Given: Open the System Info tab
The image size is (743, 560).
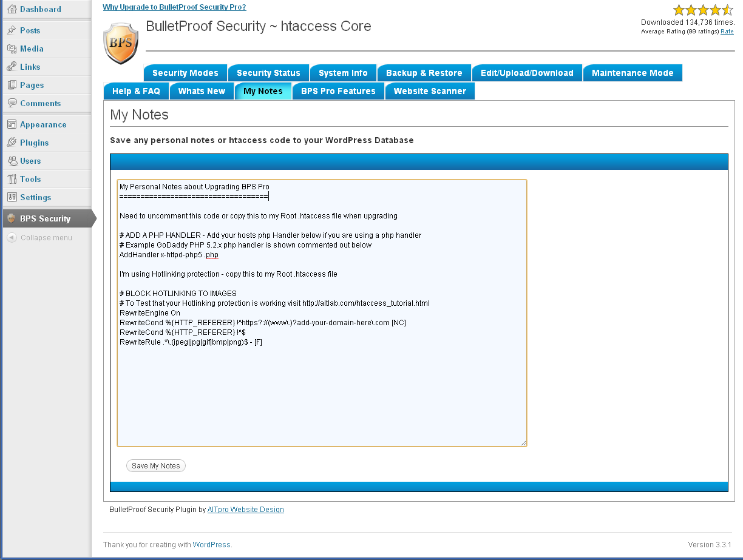Looking at the screenshot, I should [343, 73].
